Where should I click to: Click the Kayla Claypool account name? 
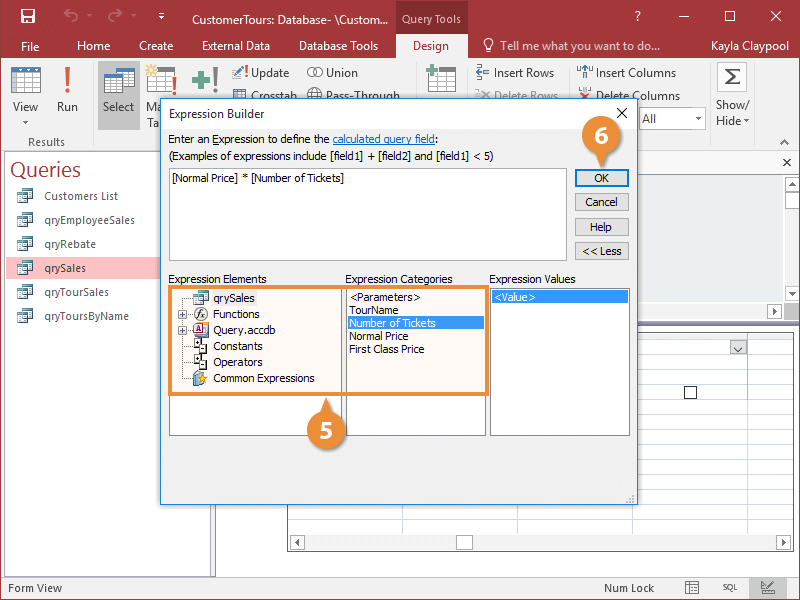(749, 46)
